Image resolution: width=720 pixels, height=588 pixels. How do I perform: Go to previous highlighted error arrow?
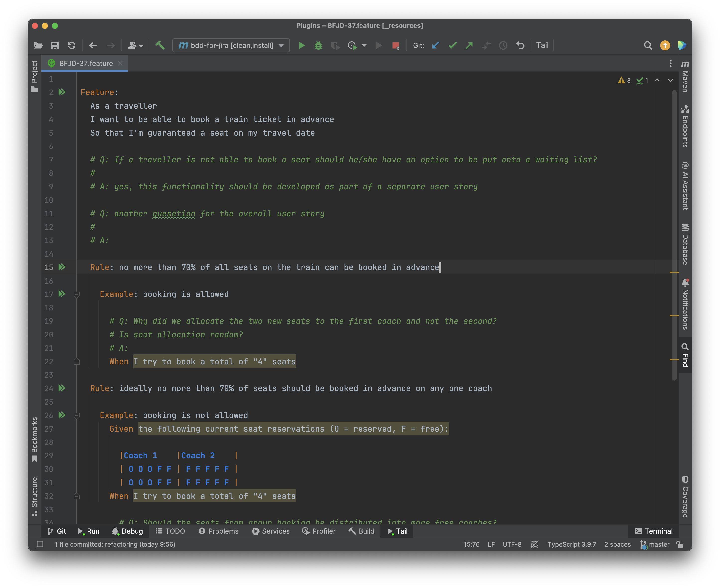tap(657, 81)
